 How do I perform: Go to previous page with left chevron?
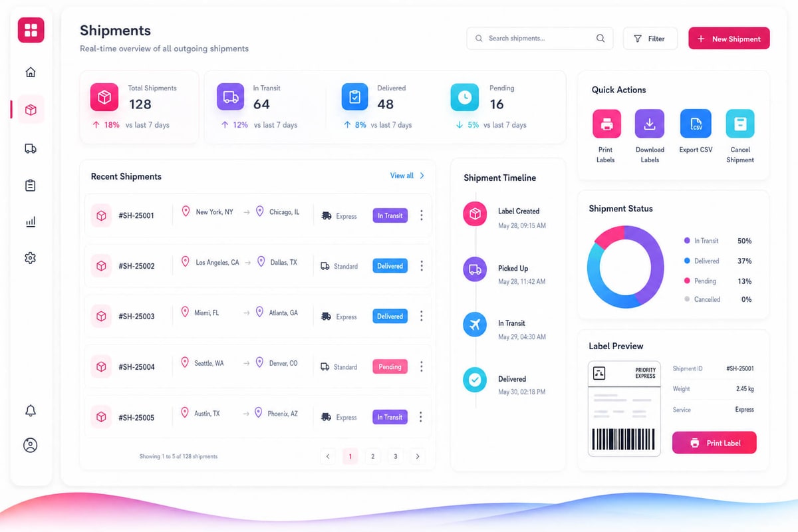tap(328, 456)
